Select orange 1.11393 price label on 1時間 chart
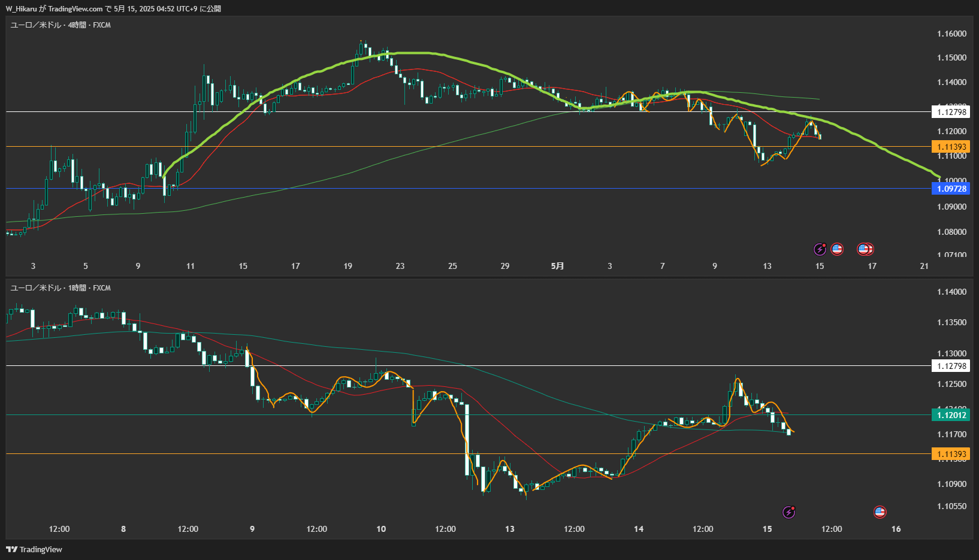This screenshot has width=979, height=560. click(951, 454)
